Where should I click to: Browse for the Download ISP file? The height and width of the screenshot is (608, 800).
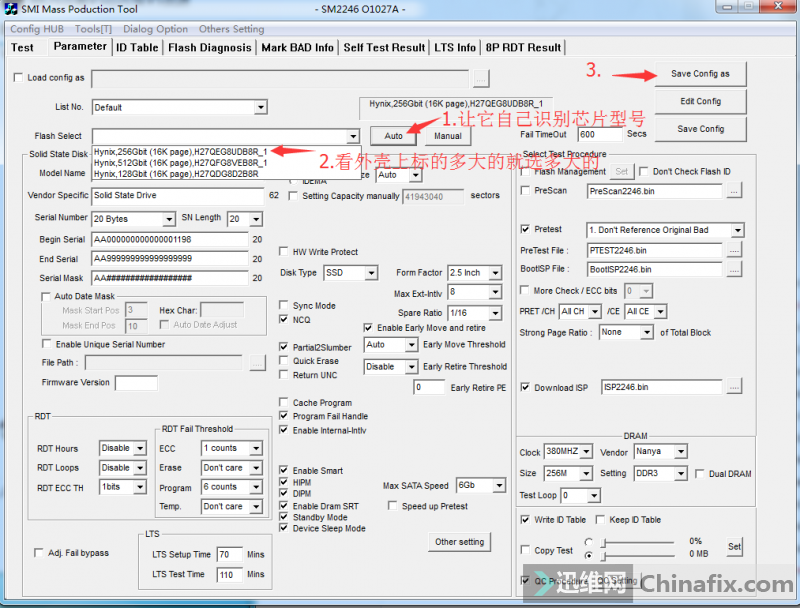coord(734,387)
